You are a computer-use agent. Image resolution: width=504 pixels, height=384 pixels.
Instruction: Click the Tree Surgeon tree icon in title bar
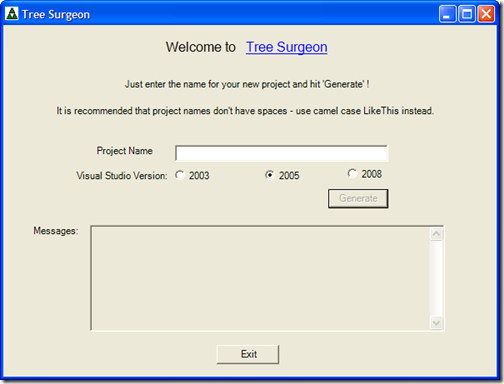[12, 14]
